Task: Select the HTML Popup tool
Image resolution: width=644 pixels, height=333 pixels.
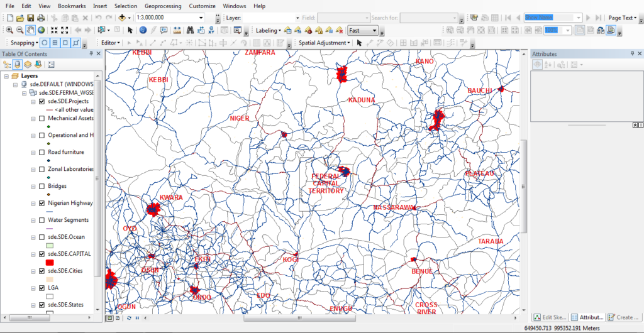Action: [164, 30]
